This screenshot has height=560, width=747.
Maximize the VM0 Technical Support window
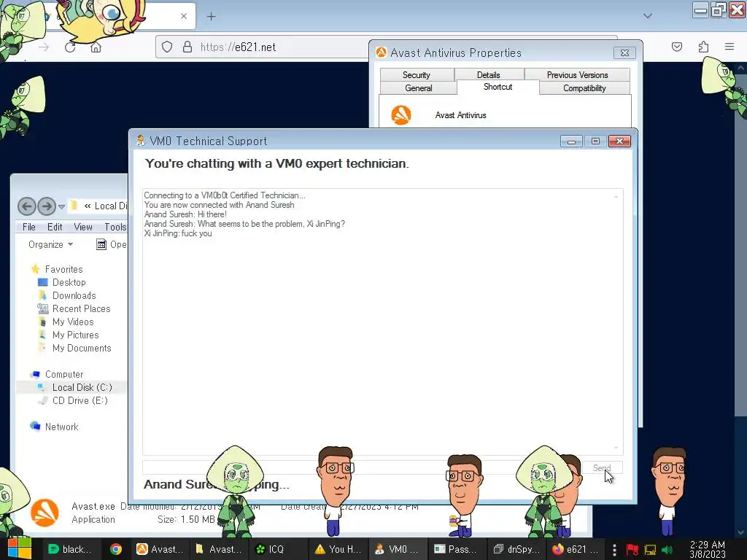coord(595,141)
